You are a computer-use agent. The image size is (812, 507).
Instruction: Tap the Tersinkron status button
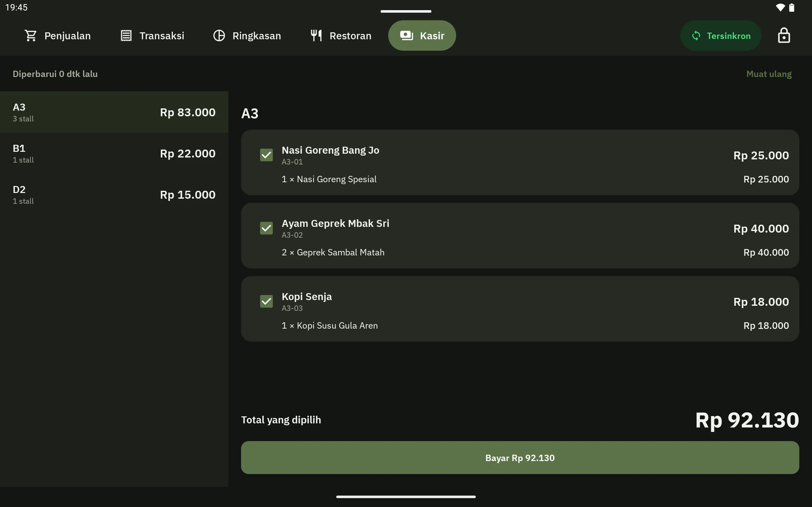pos(720,35)
